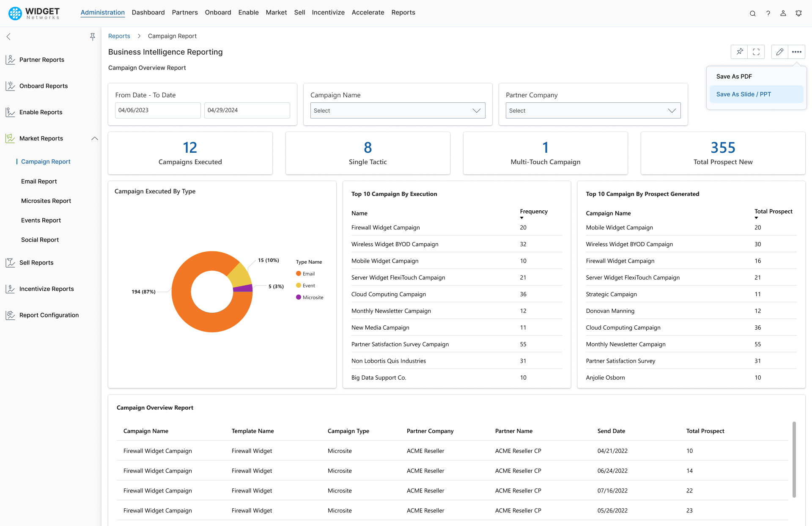Select the Partner Reports sidebar icon
The width and height of the screenshot is (812, 526).
point(11,60)
